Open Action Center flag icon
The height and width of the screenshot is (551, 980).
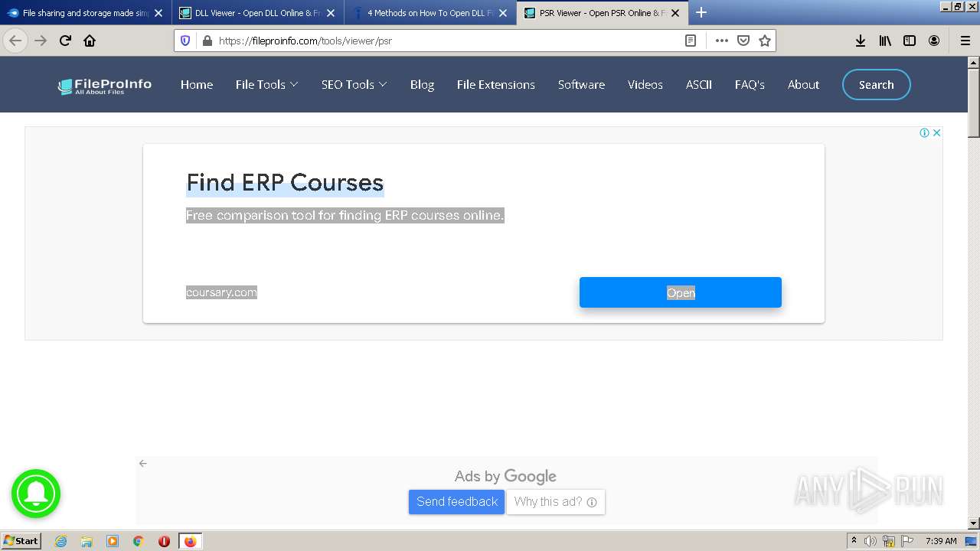[907, 541]
